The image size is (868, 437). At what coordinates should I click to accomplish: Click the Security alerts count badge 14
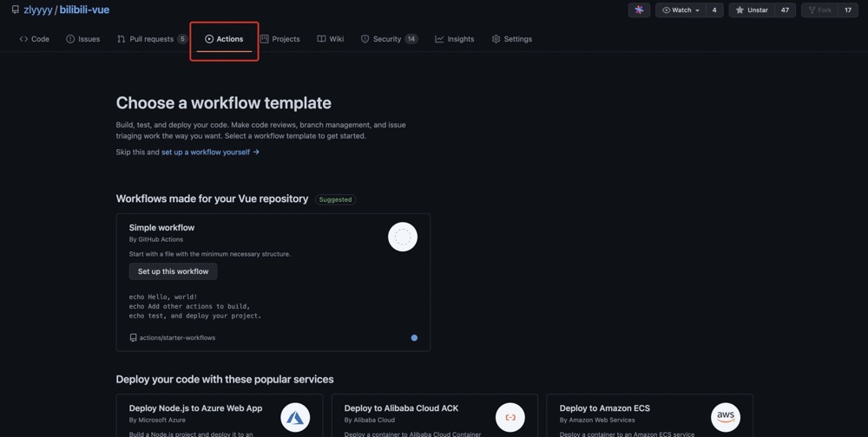411,39
